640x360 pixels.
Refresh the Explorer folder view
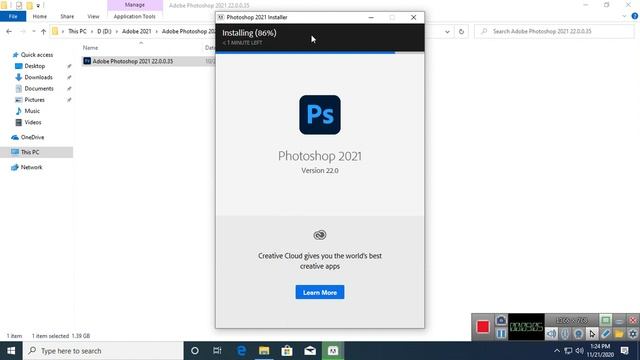pos(461,31)
